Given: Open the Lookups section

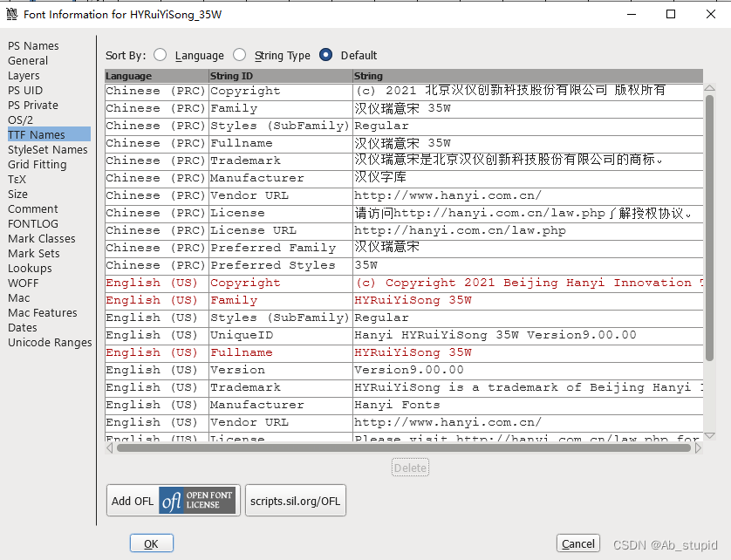Looking at the screenshot, I should [30, 268].
